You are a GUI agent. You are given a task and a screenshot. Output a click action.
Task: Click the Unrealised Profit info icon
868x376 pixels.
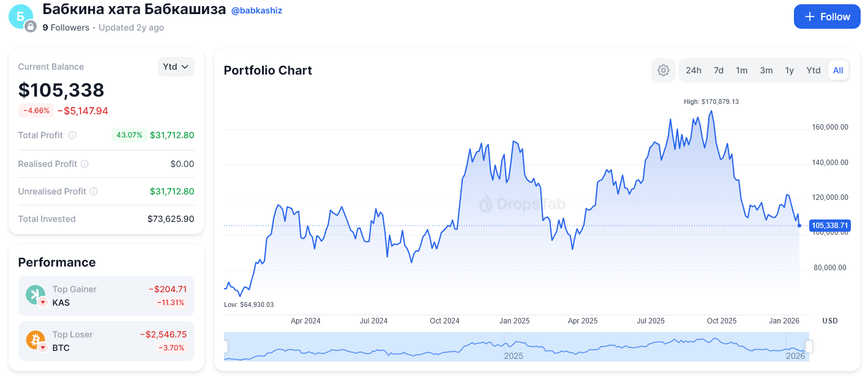tap(94, 191)
